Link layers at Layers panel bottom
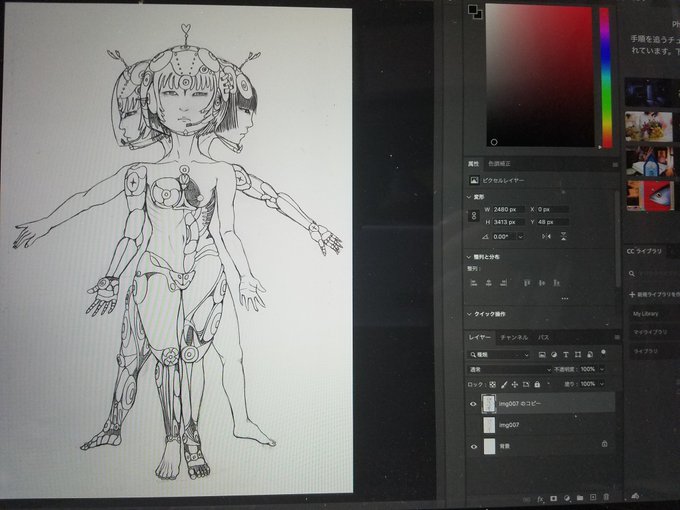The height and width of the screenshot is (510, 680). tap(526, 499)
